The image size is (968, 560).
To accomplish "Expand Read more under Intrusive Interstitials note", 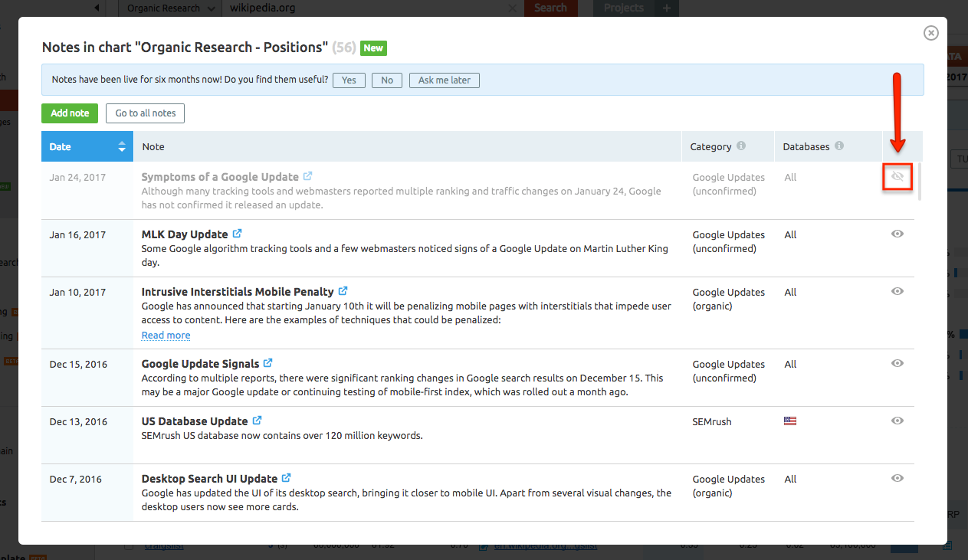I will (x=166, y=335).
